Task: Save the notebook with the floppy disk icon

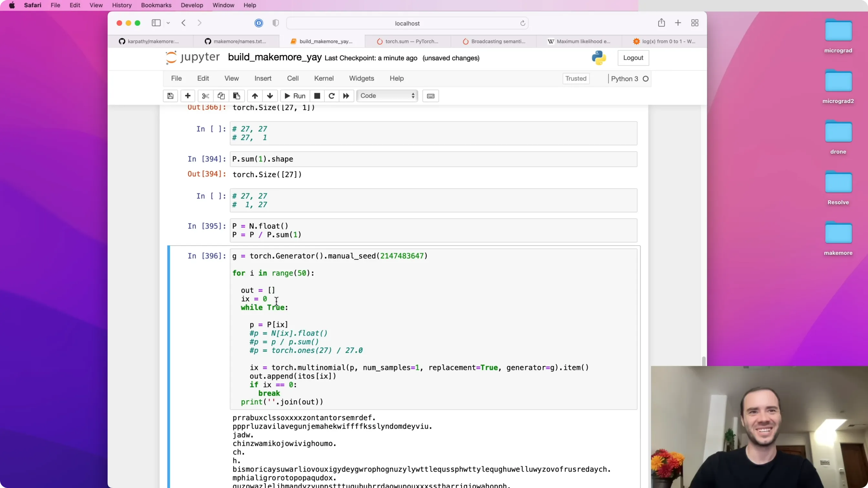Action: [170, 96]
